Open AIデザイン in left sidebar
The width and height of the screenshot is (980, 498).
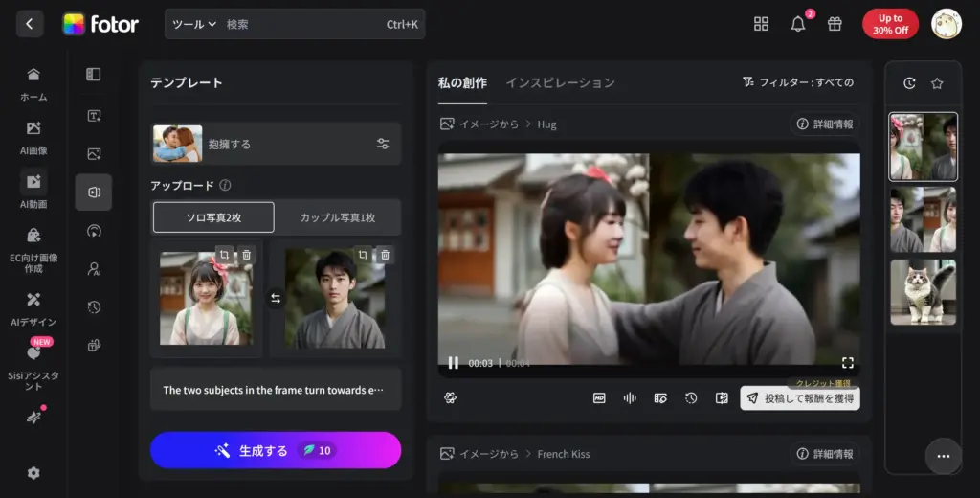pyautogui.click(x=33, y=309)
